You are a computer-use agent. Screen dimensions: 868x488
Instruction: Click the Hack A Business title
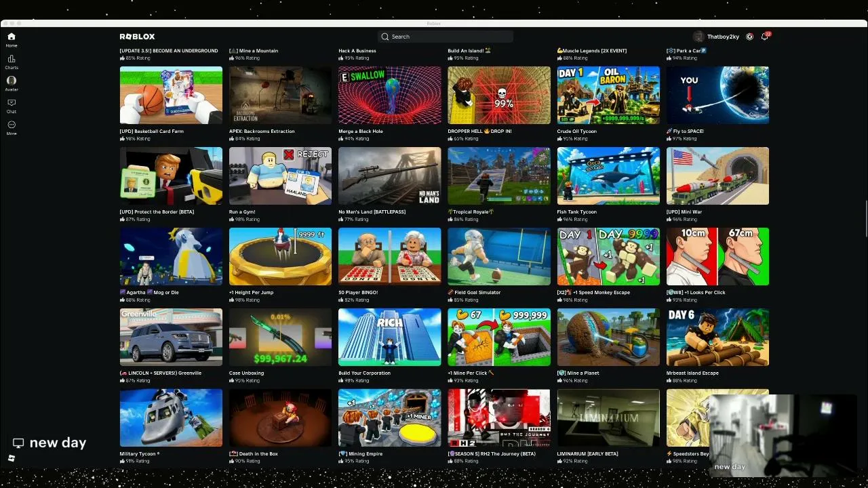pyautogui.click(x=357, y=51)
